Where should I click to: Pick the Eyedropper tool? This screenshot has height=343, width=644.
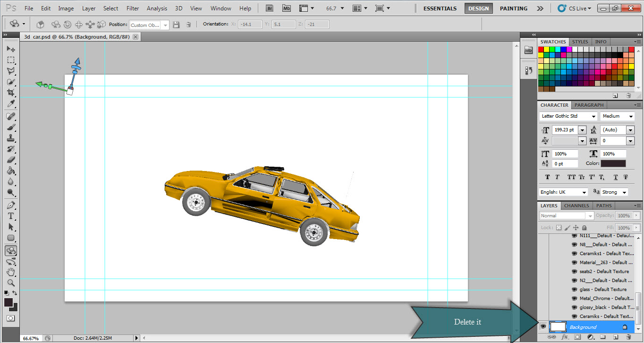pyautogui.click(x=11, y=104)
